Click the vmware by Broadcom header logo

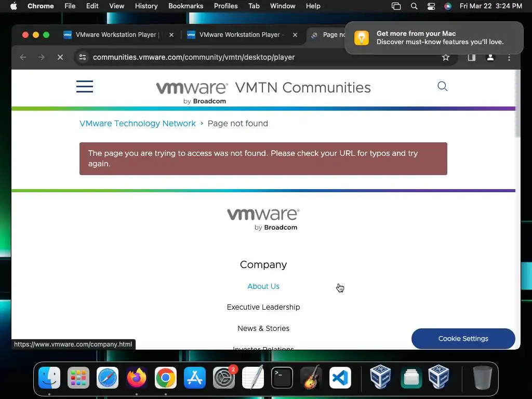pyautogui.click(x=192, y=92)
